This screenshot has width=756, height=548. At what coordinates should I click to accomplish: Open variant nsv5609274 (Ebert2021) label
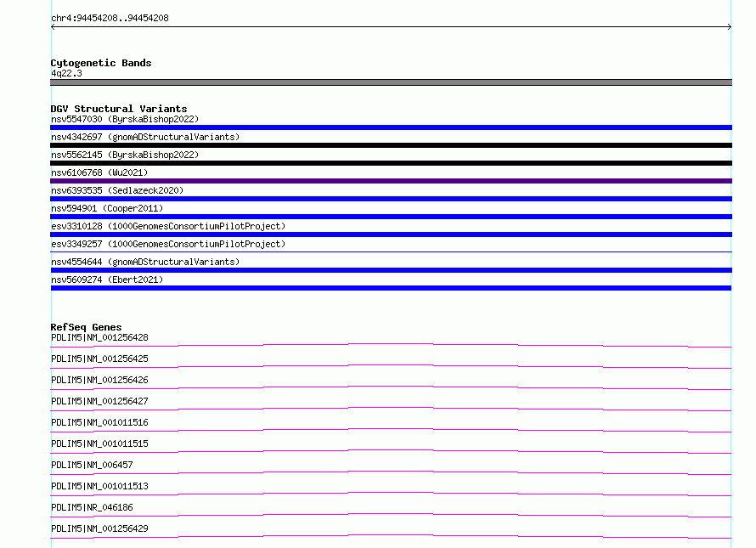click(x=107, y=280)
